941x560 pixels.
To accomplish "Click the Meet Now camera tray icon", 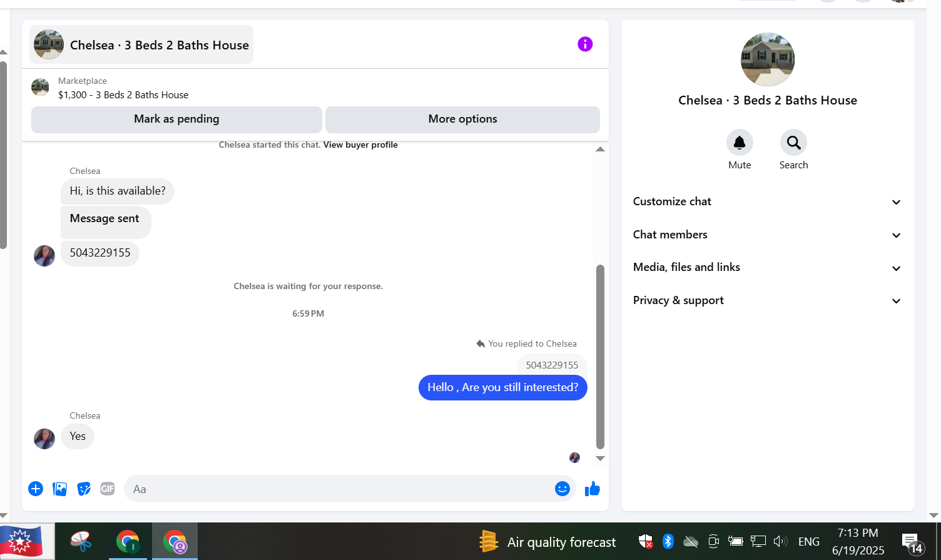I will coord(713,541).
